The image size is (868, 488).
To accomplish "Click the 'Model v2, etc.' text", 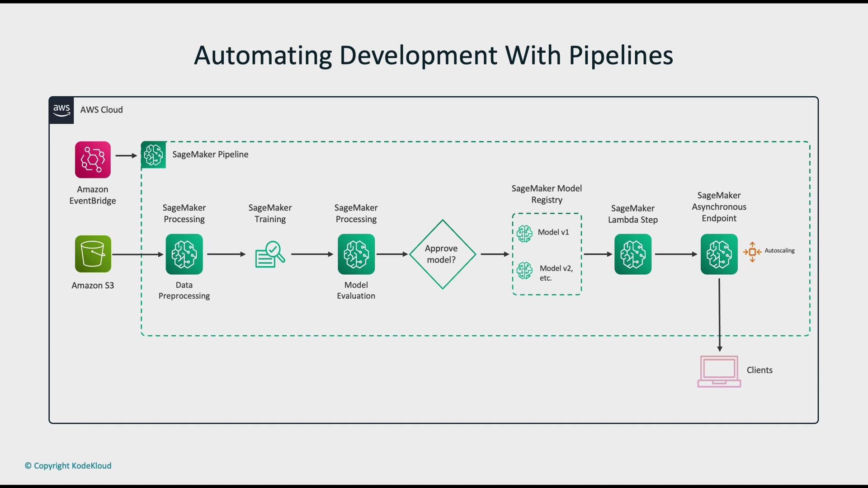I will coord(556,273).
